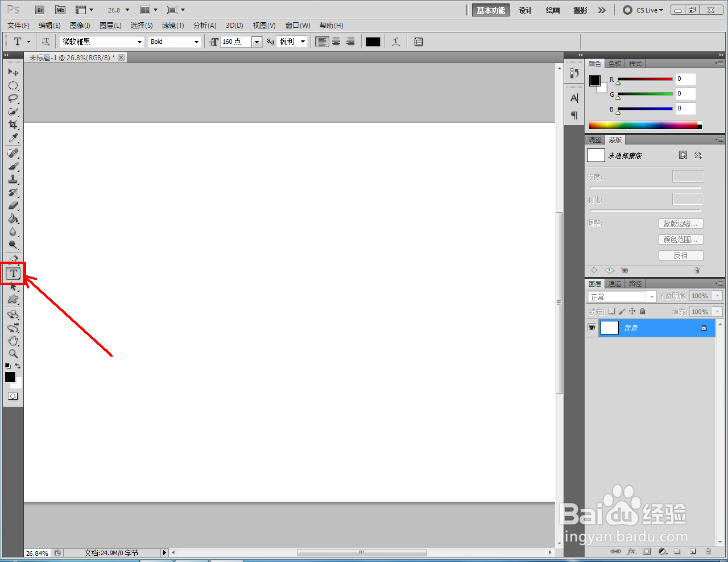Click the text color swatch in options bar
The image size is (728, 562).
[373, 42]
